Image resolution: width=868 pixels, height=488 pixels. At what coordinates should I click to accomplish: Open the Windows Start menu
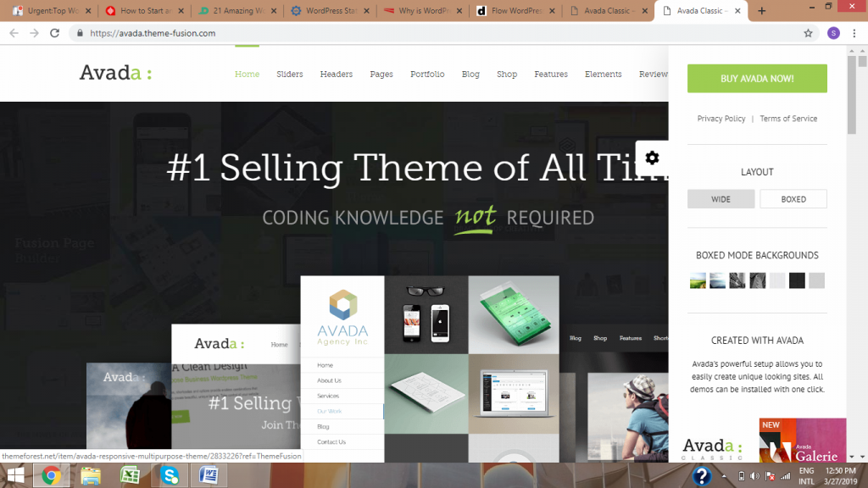coord(15,476)
